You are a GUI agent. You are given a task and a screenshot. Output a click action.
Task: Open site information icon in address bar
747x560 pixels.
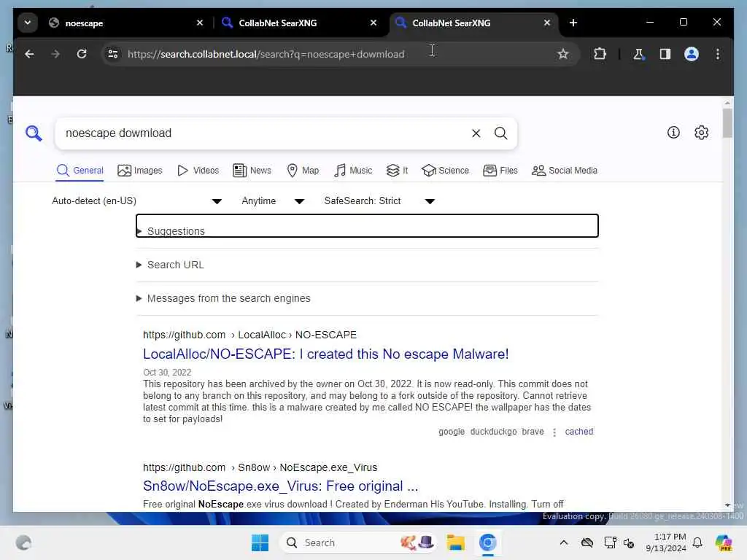tap(113, 54)
